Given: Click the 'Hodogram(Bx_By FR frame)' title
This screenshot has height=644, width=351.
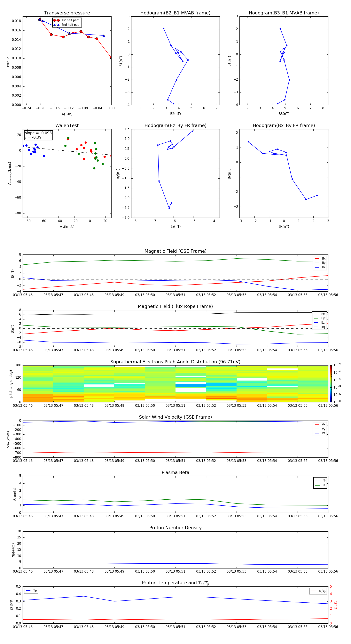Looking at the screenshot, I should pos(284,125).
